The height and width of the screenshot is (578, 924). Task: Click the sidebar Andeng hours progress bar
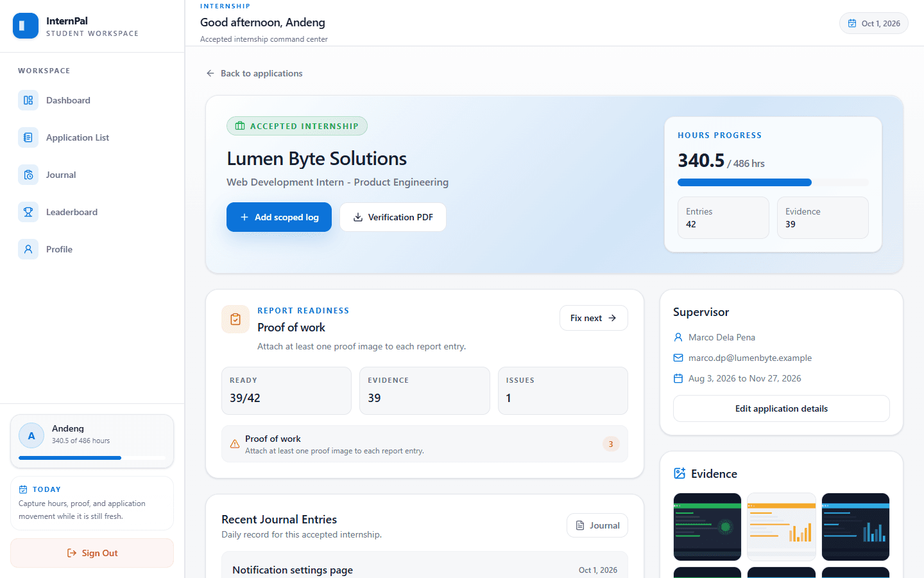pos(92,458)
